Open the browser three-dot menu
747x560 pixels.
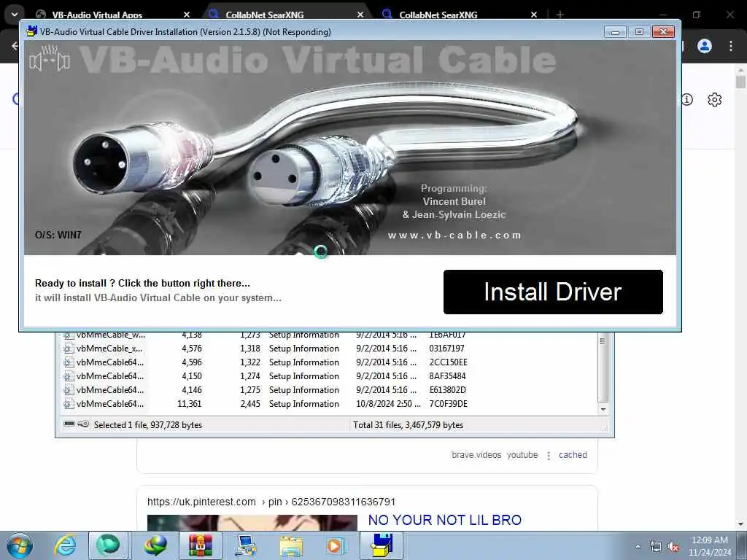point(730,46)
